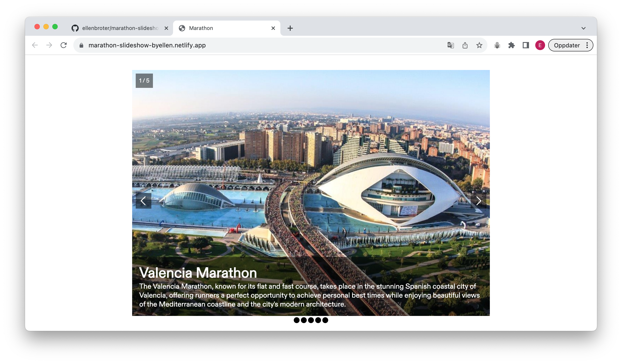Close the GitHub marathon-slideshow tab

click(166, 28)
